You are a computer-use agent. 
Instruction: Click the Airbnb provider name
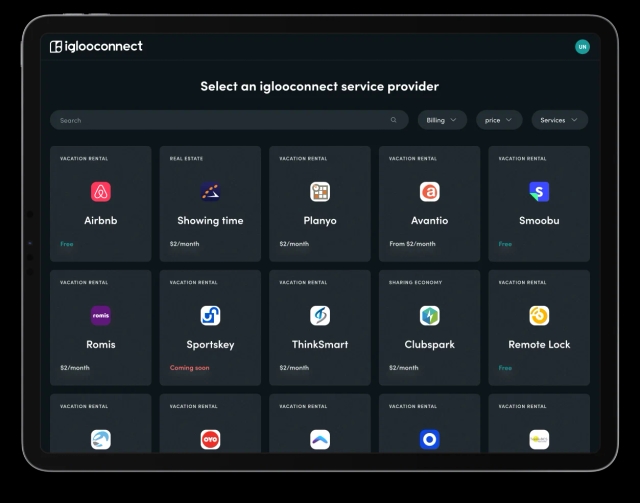point(101,220)
